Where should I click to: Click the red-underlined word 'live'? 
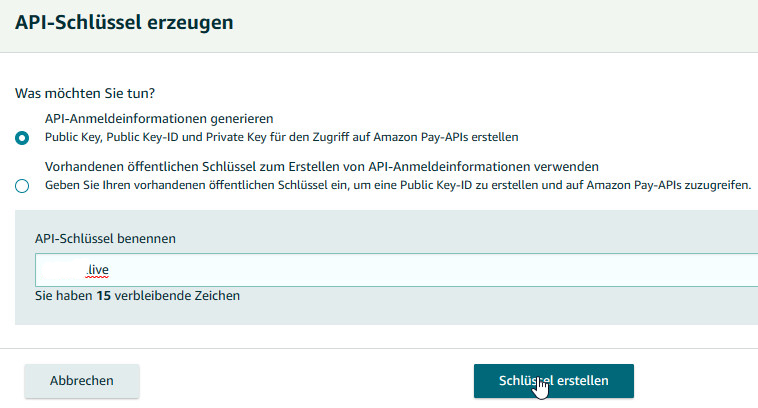[99, 270]
